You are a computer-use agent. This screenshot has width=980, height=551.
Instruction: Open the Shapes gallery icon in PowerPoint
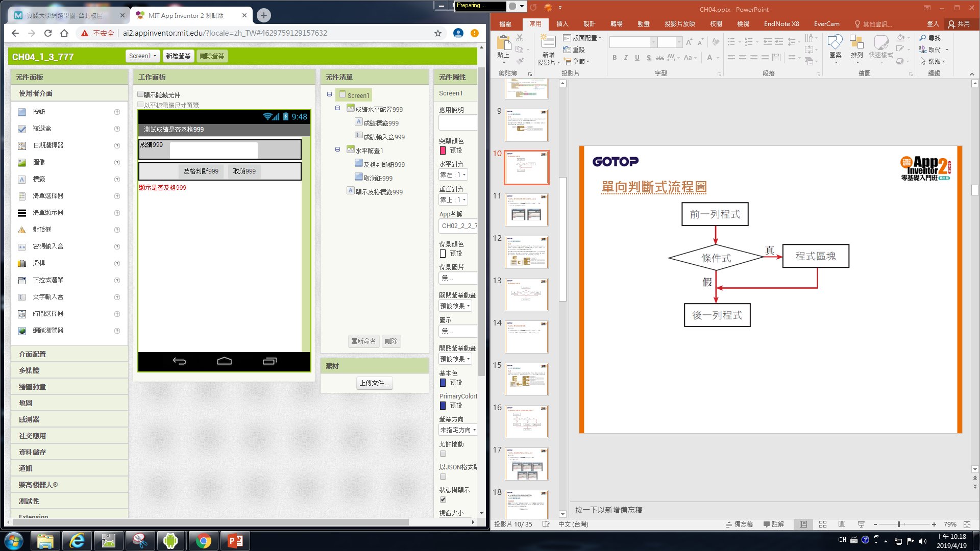(836, 43)
